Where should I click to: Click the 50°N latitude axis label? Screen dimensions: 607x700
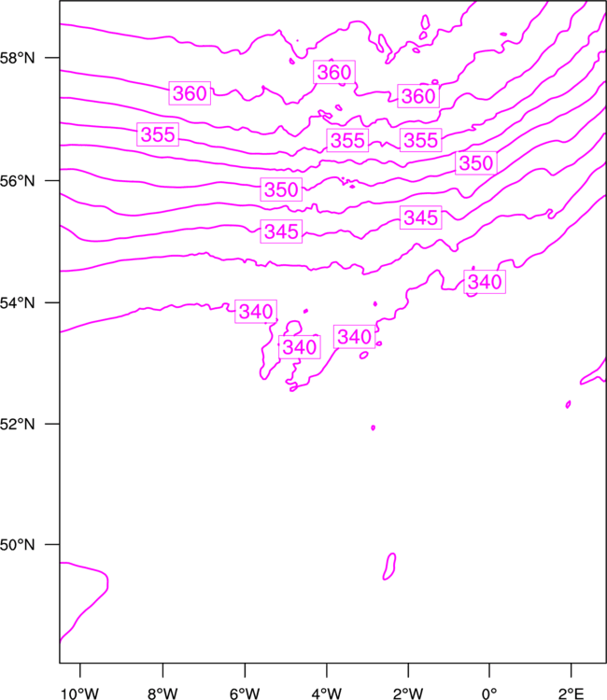point(17,545)
